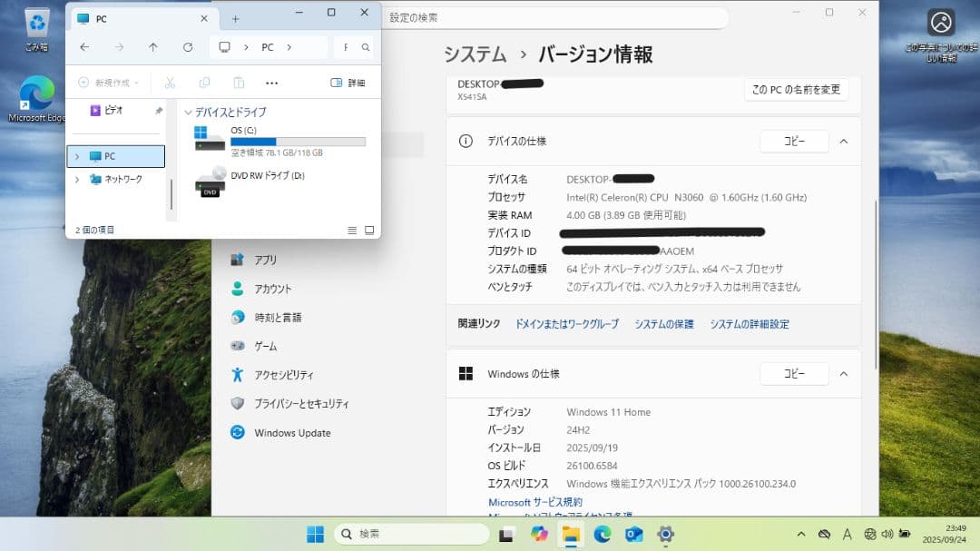Close the PC tab in Explorer
The width and height of the screenshot is (980, 551).
click(x=204, y=19)
